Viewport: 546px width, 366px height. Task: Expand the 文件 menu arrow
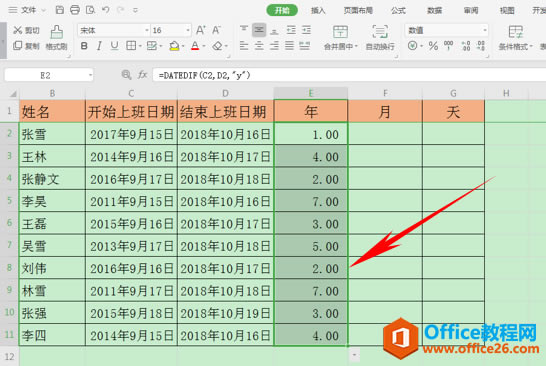(44, 10)
